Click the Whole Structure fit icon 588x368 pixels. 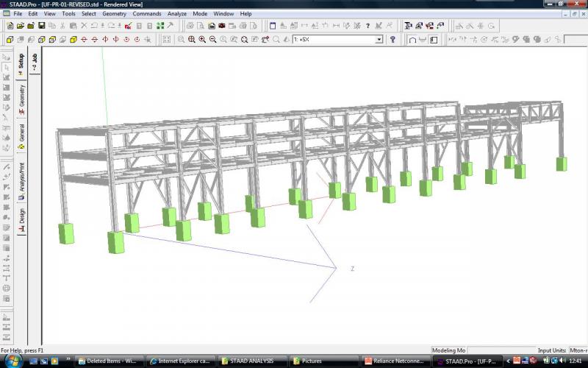tap(166, 40)
